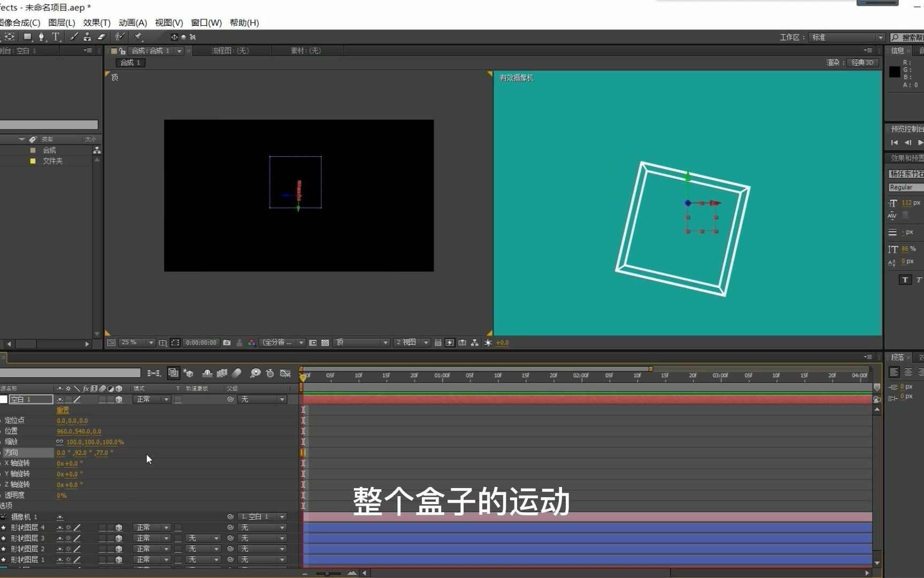Toggle scale constrain proportions link
The width and height of the screenshot is (924, 578).
(x=59, y=442)
